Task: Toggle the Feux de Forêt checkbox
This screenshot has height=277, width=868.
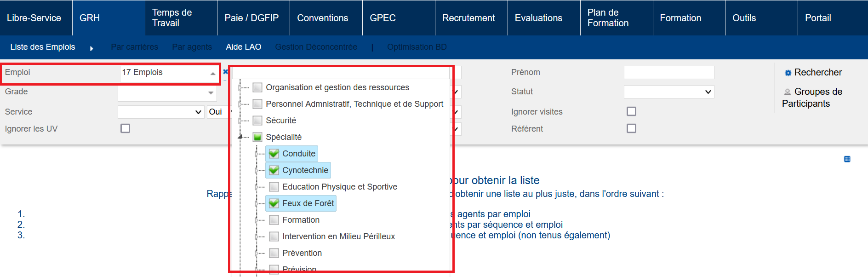Action: pos(274,203)
